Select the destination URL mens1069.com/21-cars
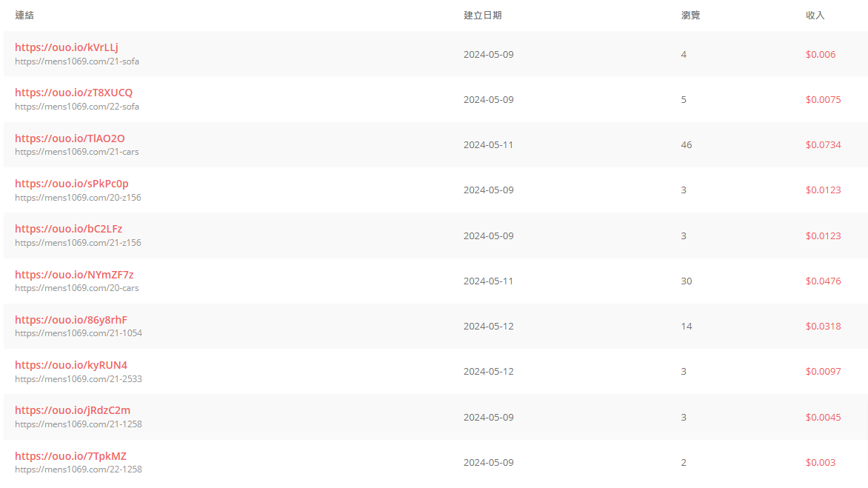Screen dimensions: 868x488 (77, 152)
